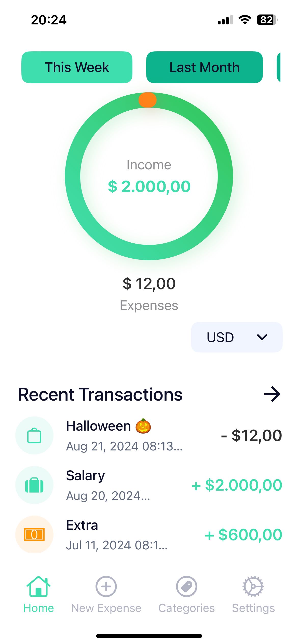Tap the Halloween shopping bag icon
The width and height of the screenshot is (298, 644).
click(x=34, y=435)
